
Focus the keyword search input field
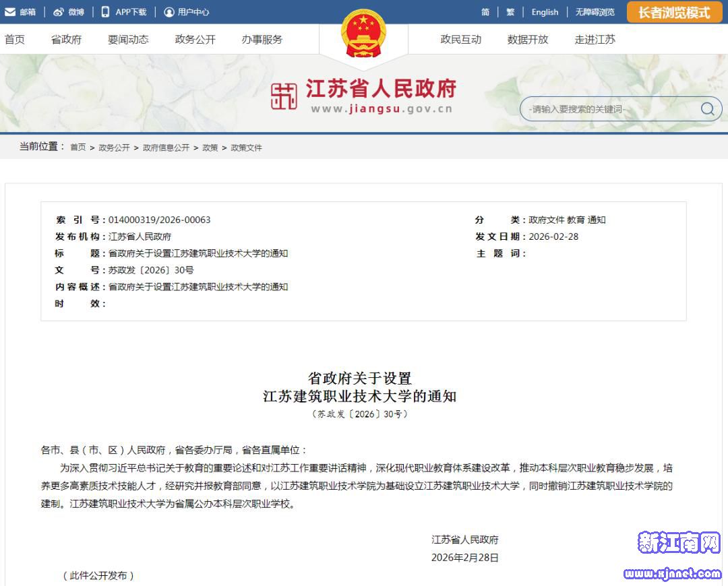pos(607,109)
